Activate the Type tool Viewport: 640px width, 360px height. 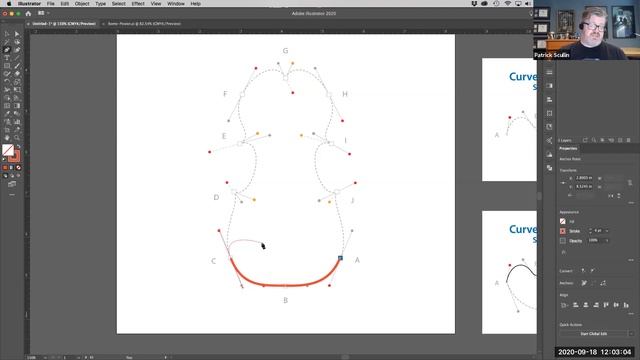click(x=7, y=58)
